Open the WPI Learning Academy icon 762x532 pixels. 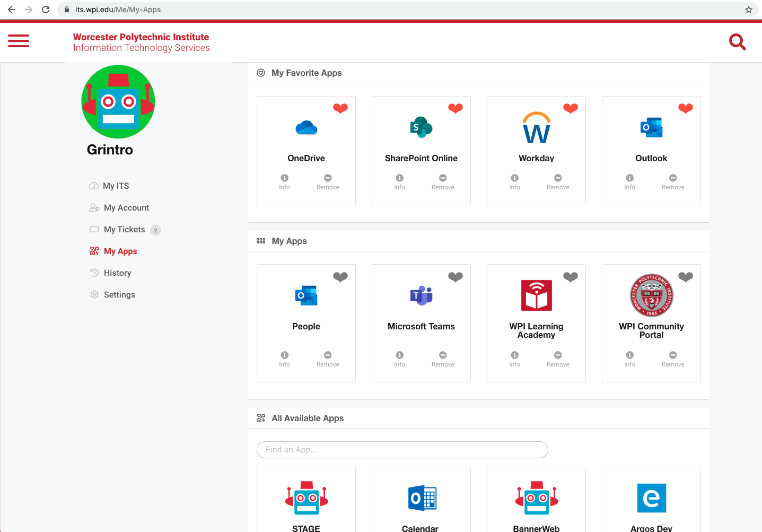click(537, 295)
